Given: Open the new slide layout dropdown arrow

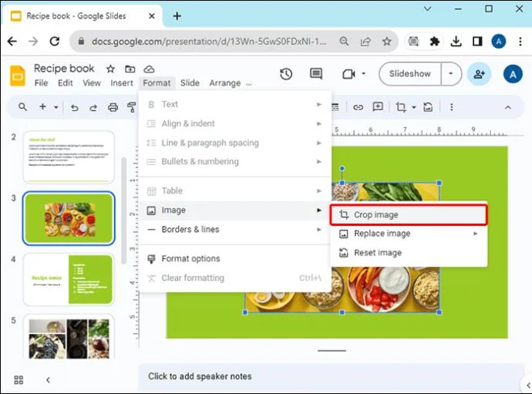Looking at the screenshot, I should (56, 108).
